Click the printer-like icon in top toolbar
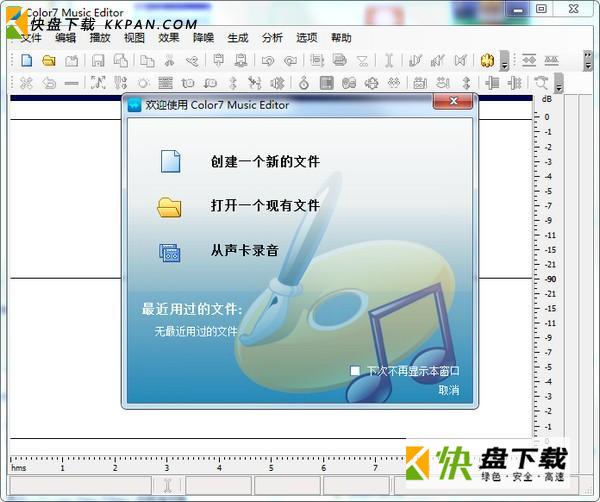This screenshot has height=502, width=600. pyautogui.click(x=339, y=60)
